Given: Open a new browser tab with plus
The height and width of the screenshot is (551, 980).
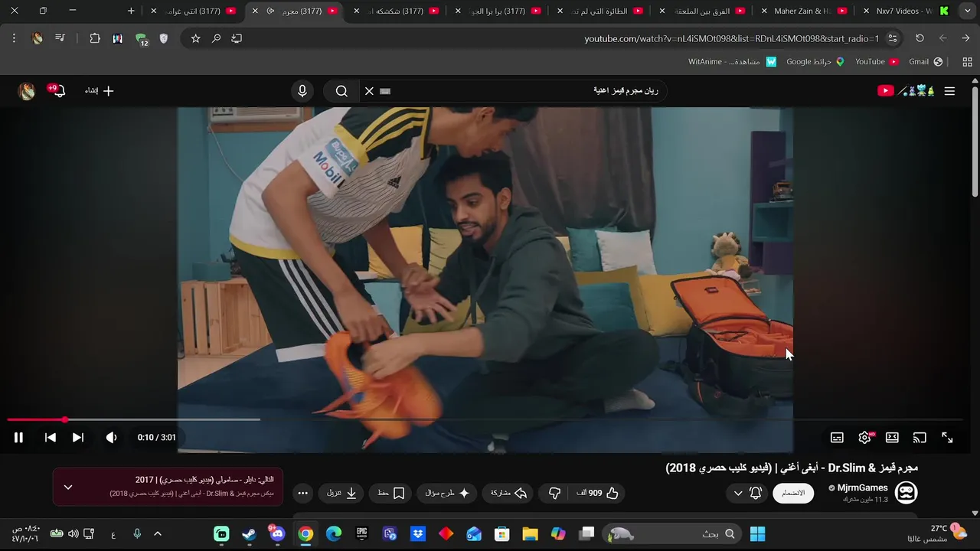Looking at the screenshot, I should (131, 11).
